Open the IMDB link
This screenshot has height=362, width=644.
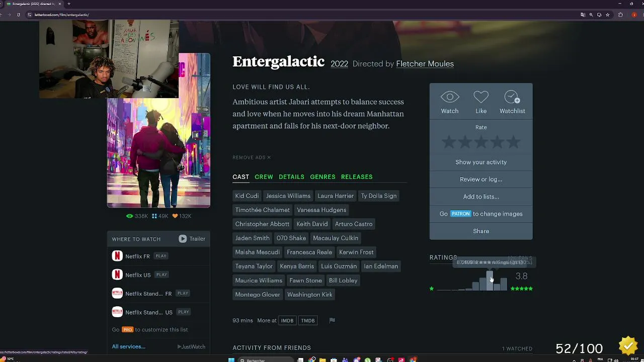coord(287,321)
